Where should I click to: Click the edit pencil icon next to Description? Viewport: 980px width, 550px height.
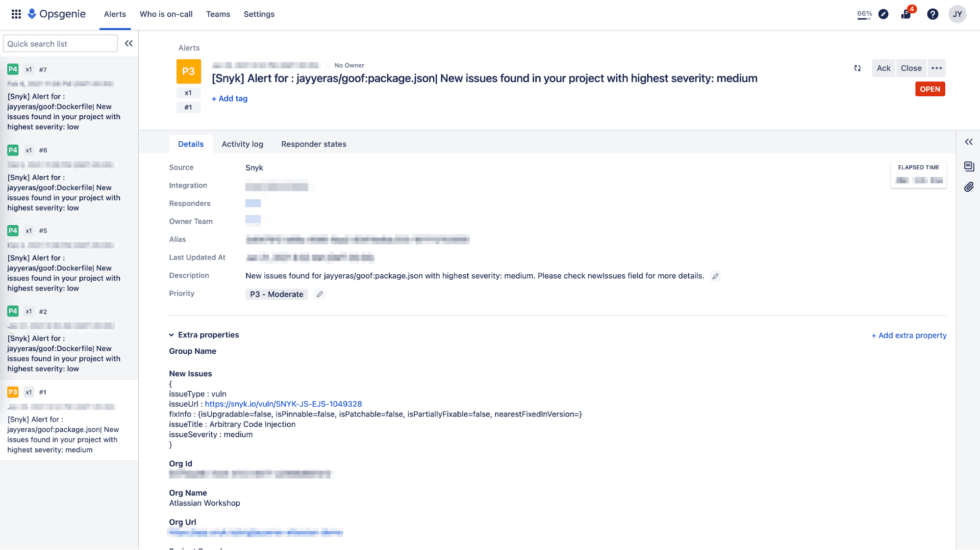point(715,276)
